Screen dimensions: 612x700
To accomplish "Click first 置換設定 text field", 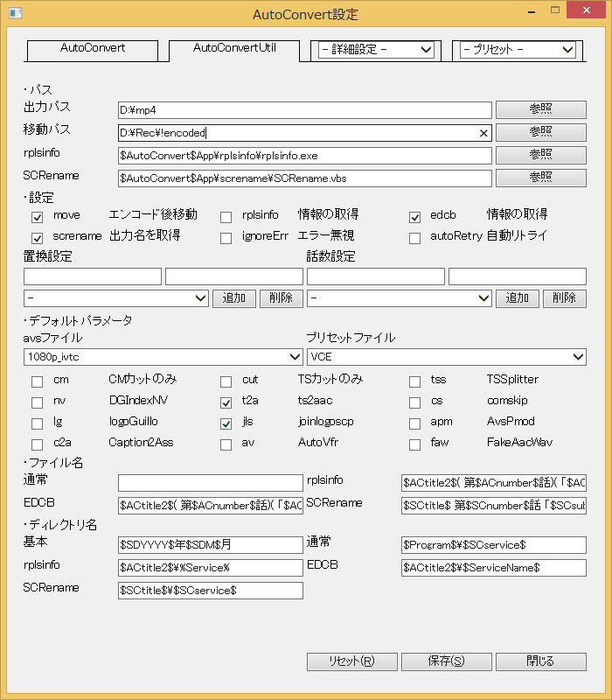I will pyautogui.click(x=93, y=276).
